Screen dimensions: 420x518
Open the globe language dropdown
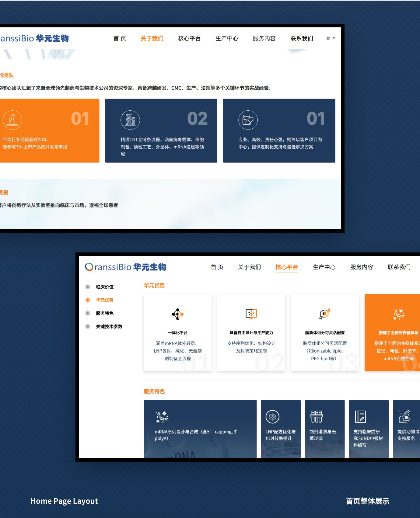(x=331, y=38)
